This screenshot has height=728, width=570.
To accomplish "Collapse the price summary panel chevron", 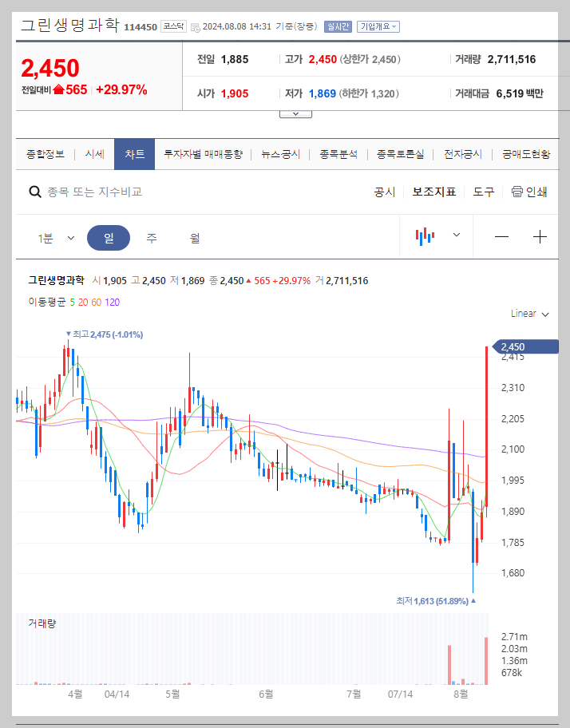I will (x=295, y=113).
